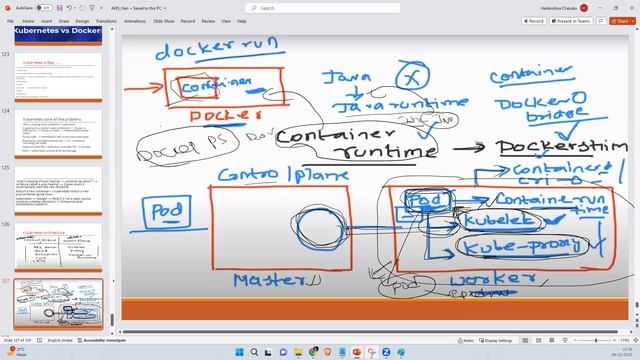Switch to the Insert tab

pyautogui.click(x=47, y=21)
